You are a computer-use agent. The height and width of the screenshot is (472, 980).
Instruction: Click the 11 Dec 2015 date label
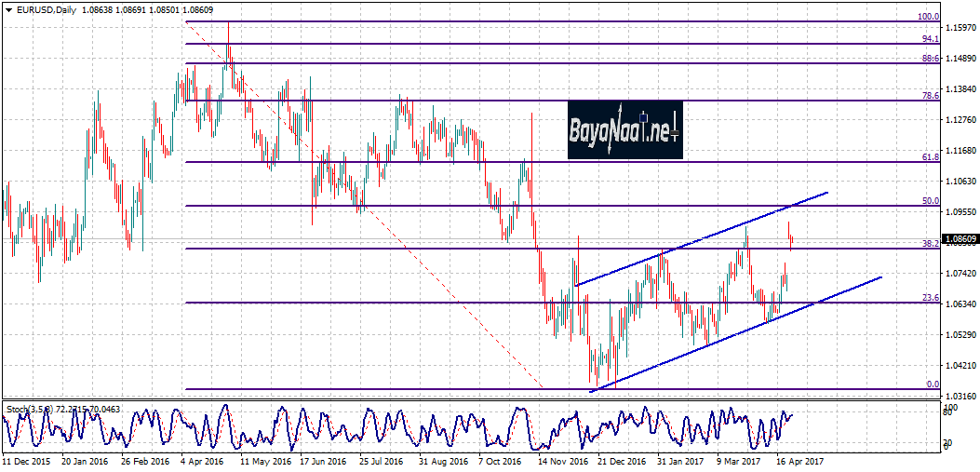pos(24,460)
